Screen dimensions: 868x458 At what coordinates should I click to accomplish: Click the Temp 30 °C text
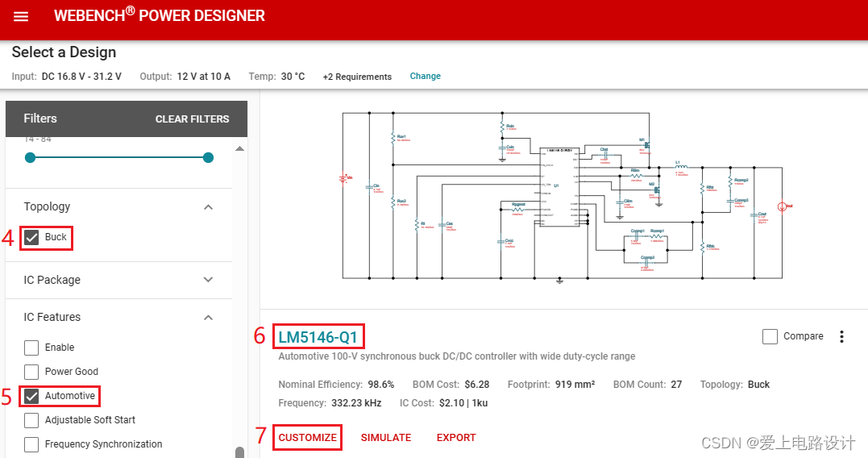tap(276, 77)
